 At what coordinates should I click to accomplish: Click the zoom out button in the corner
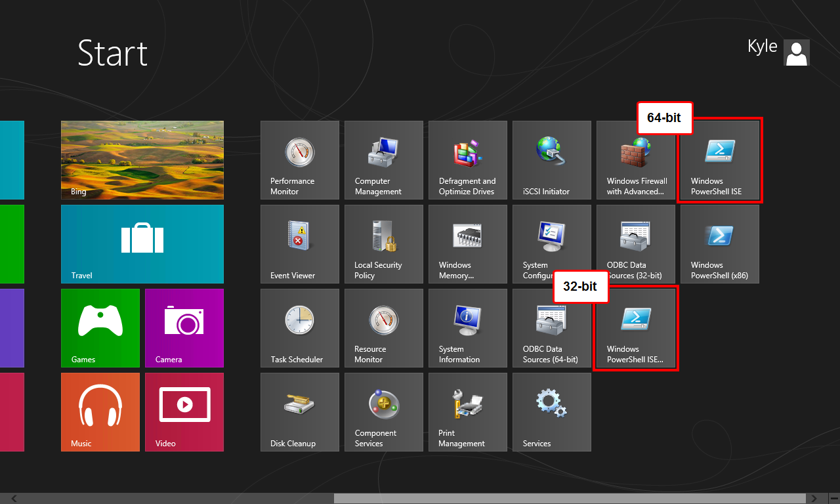point(834,499)
